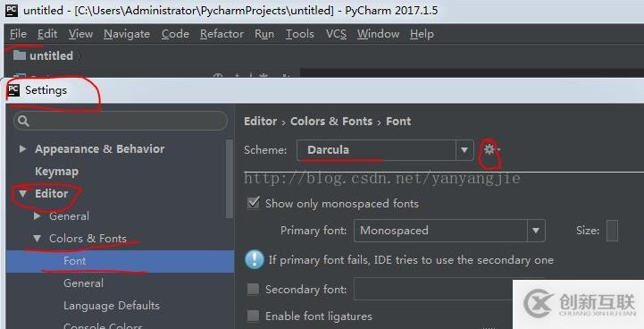644x329 pixels.
Task: Click the settings search magnifier icon
Action: [x=23, y=121]
